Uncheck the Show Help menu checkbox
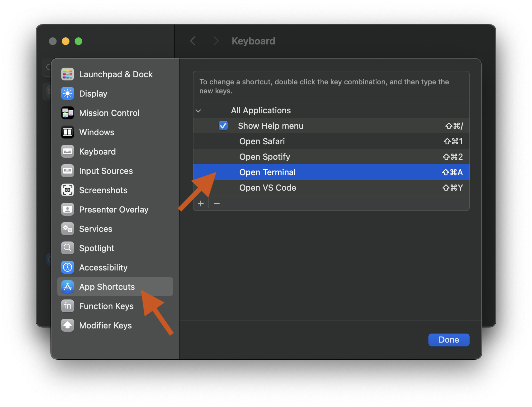Screen dimensions: 532x407 point(223,126)
